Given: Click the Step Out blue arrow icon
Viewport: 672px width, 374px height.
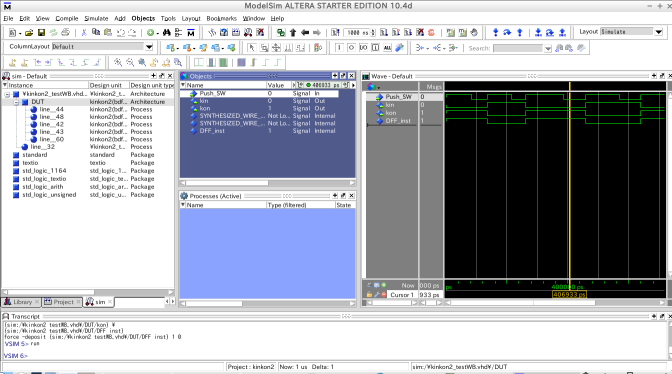Looking at the screenshot, I should (x=519, y=33).
